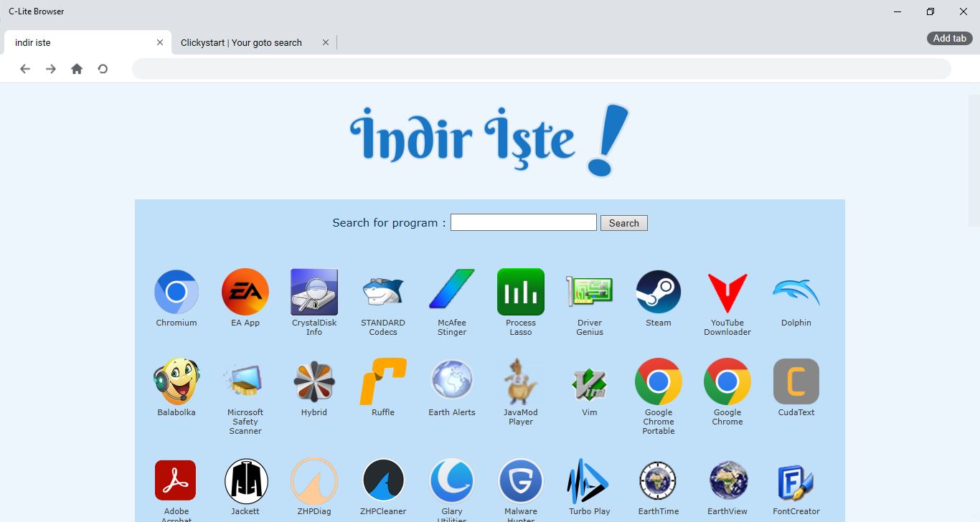Click the Jackett text label
The width and height of the screenshot is (980, 522).
pyautogui.click(x=245, y=511)
